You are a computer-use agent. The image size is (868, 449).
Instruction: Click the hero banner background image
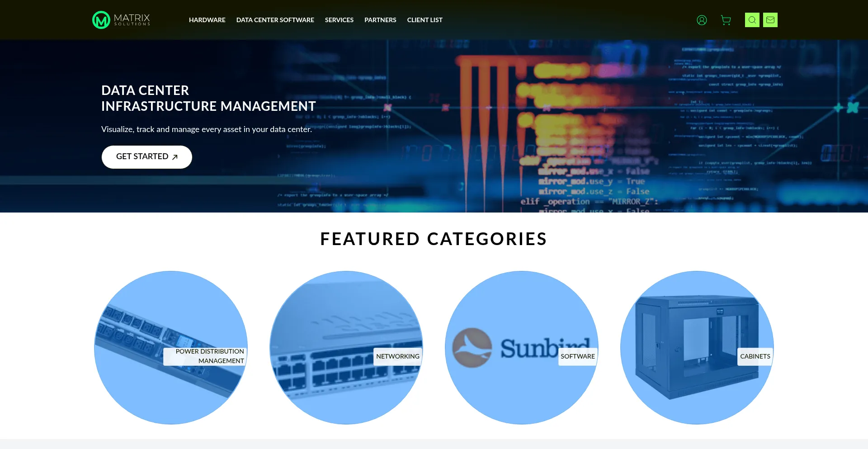coord(542,127)
